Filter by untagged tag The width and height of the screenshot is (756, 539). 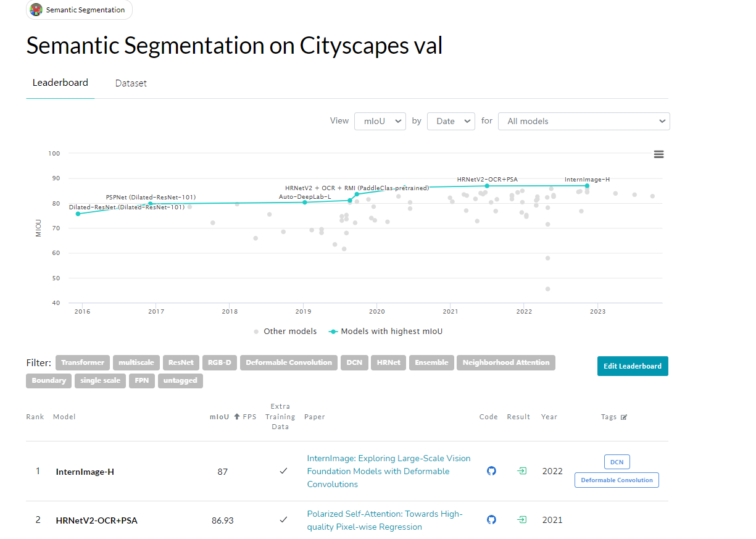[x=180, y=380]
